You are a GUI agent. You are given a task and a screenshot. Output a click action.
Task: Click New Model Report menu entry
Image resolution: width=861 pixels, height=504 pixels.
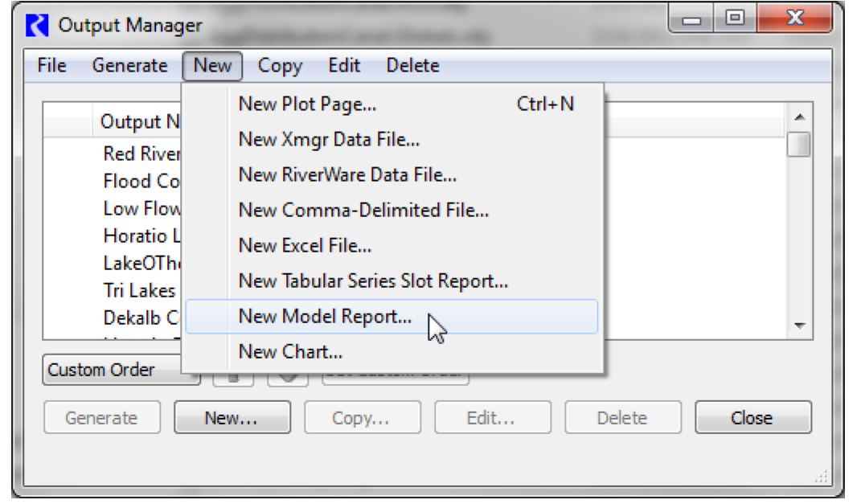[325, 317]
